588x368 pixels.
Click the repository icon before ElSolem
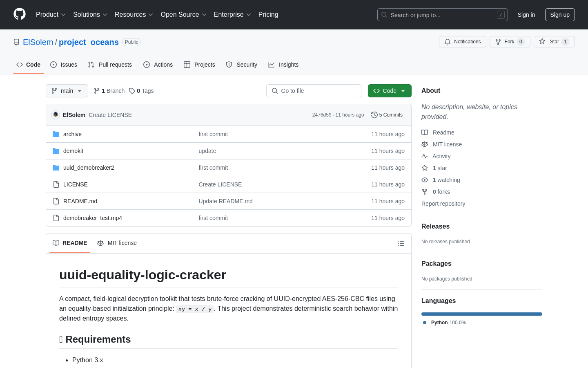[16, 42]
